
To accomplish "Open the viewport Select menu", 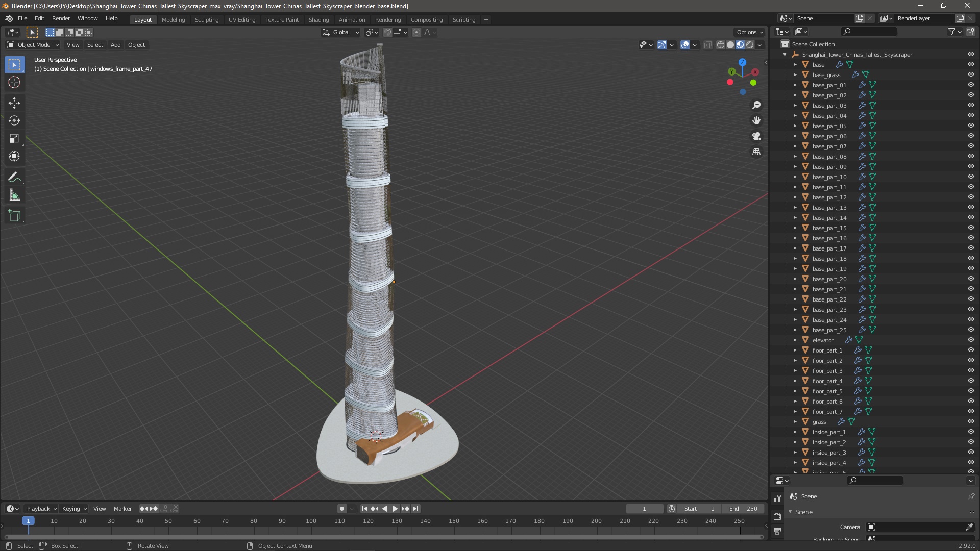I will (95, 45).
